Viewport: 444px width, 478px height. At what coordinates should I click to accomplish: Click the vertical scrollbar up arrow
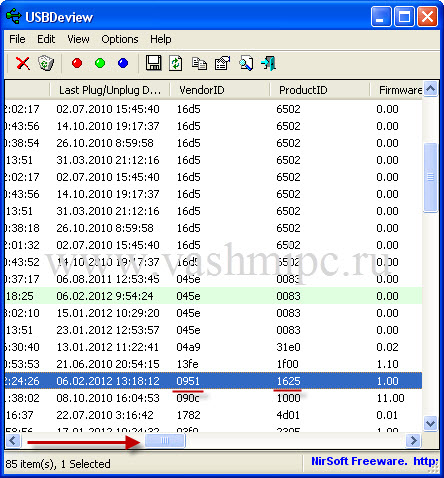(431, 89)
